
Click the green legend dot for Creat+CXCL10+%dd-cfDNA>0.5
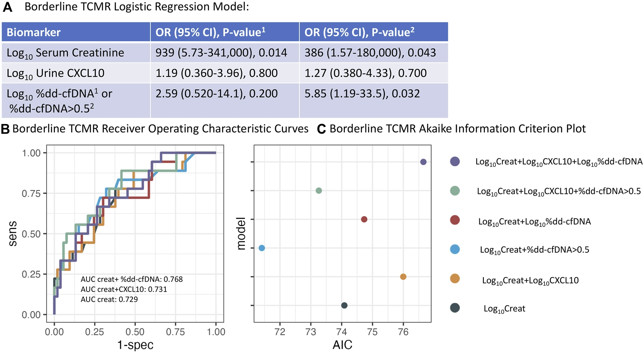pyautogui.click(x=455, y=191)
